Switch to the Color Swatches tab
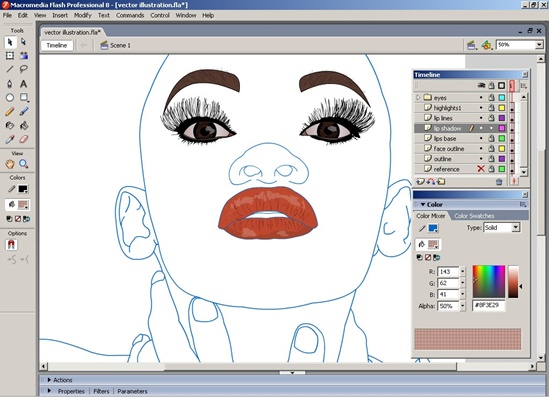549x397 pixels. (x=474, y=216)
